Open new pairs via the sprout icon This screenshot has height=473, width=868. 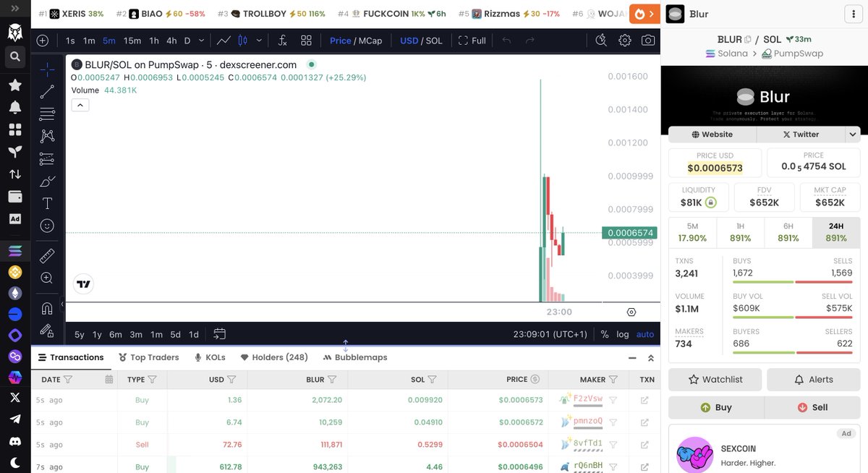(14, 152)
